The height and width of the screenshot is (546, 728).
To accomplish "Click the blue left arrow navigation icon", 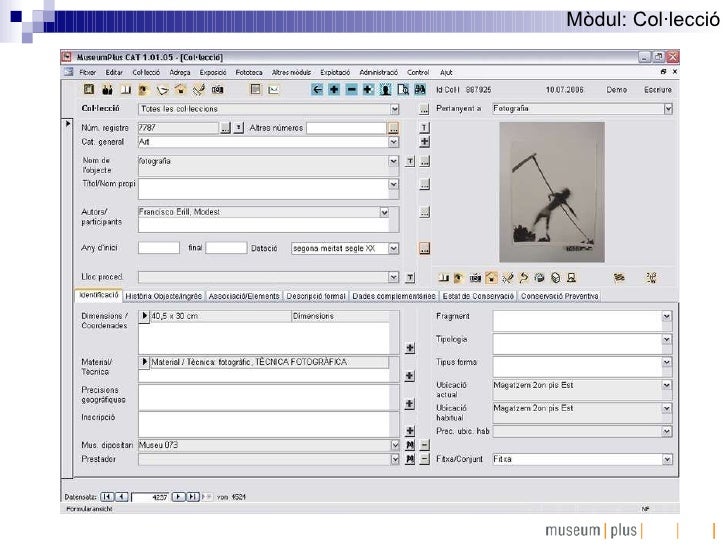I will [x=316, y=90].
